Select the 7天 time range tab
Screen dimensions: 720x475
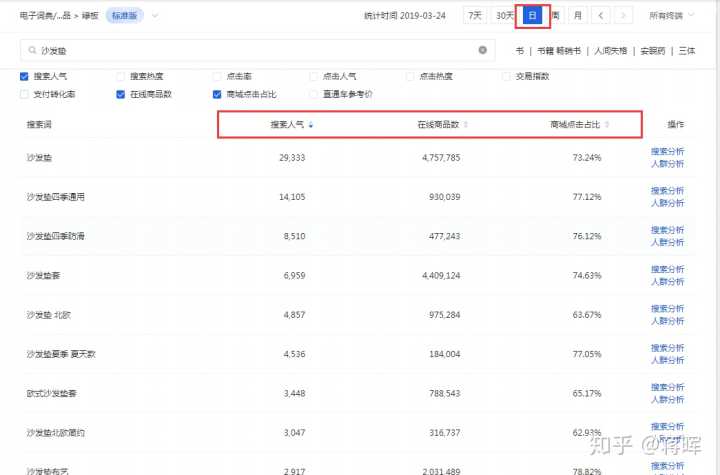tap(474, 16)
